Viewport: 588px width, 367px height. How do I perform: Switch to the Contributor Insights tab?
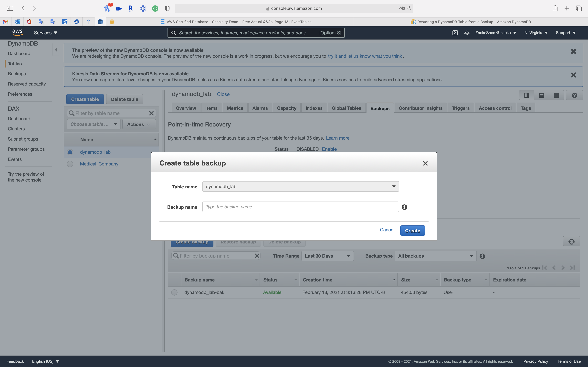point(420,108)
